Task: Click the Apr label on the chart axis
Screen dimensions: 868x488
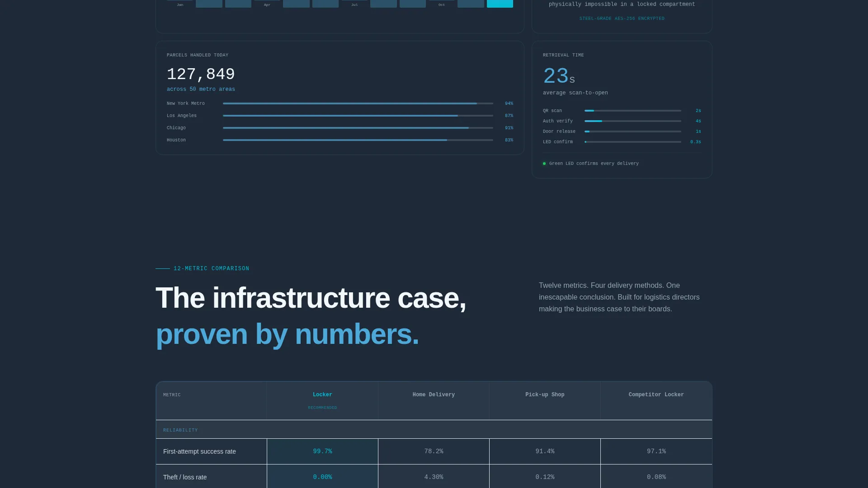Action: (267, 5)
